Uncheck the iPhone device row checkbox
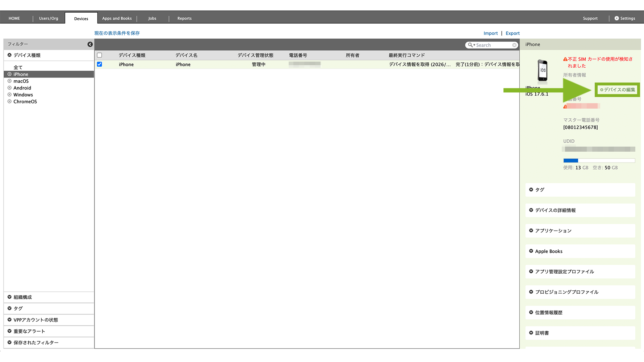 pyautogui.click(x=100, y=64)
